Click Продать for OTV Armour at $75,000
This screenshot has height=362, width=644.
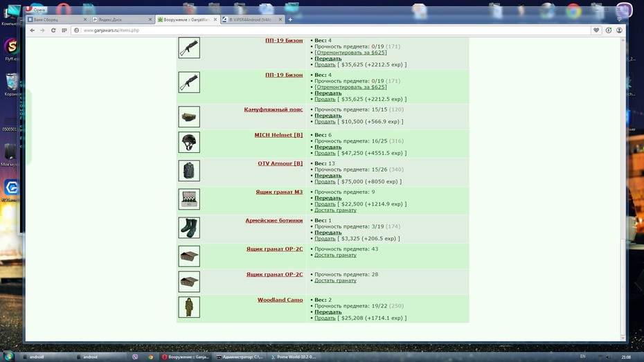[325, 182]
